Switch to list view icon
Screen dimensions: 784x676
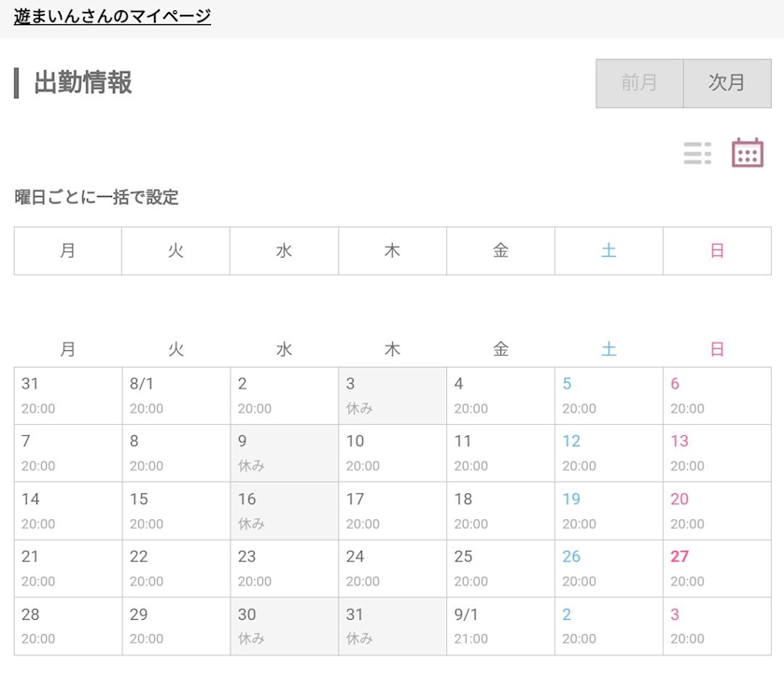coord(697,153)
